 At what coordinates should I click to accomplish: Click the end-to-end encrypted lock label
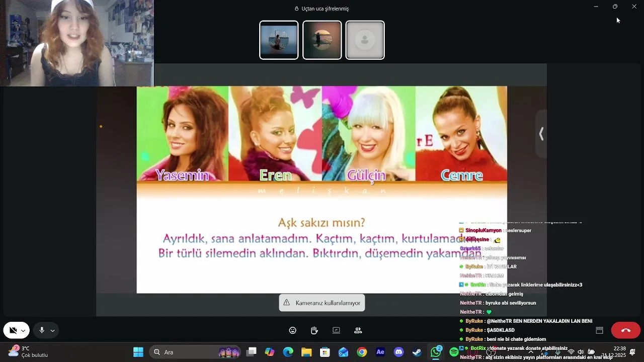[x=322, y=9]
